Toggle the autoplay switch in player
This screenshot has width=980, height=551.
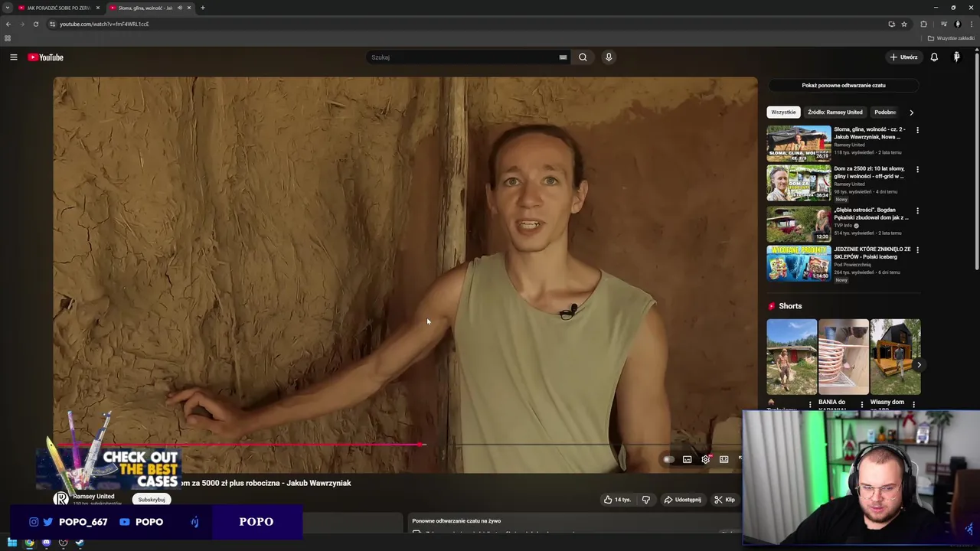click(x=668, y=459)
